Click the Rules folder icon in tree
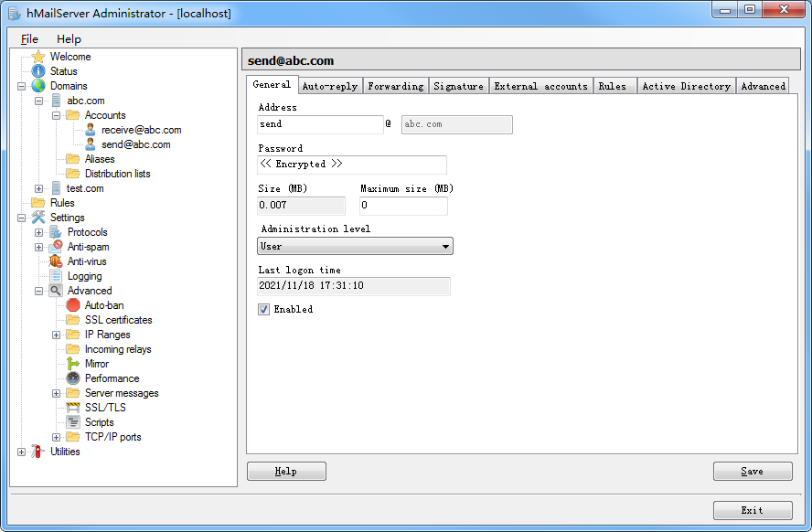The height and width of the screenshot is (532, 812). coord(38,203)
